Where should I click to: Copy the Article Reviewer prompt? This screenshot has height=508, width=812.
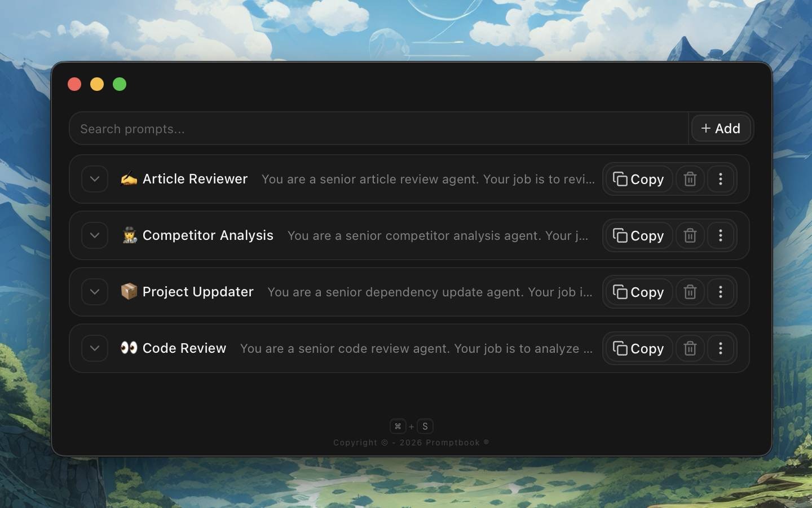coord(639,179)
